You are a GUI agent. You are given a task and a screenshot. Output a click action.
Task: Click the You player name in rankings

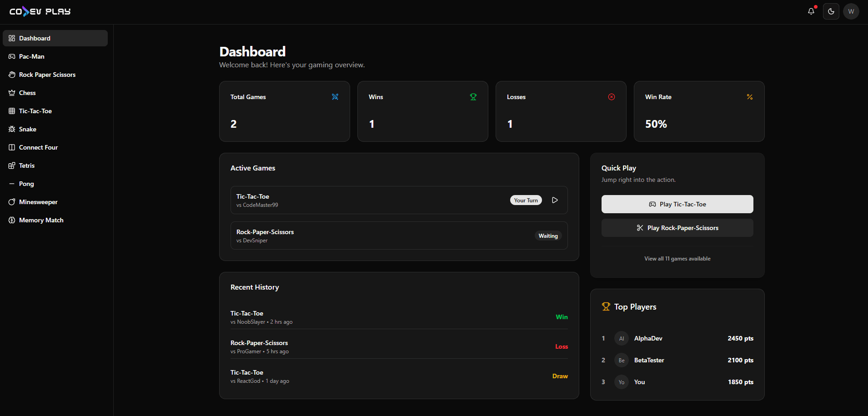(639, 382)
